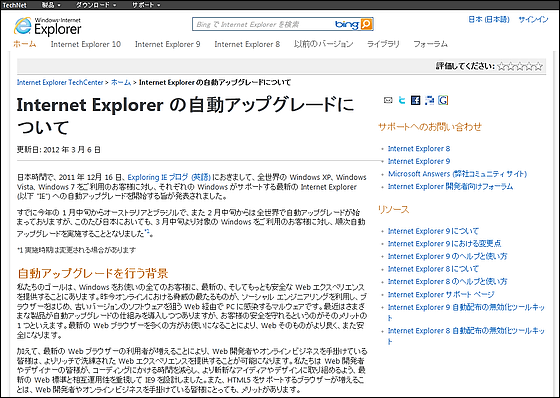The image size is (560, 398).
Task: Open Internet Explorer 8 自動配布の無効化ツールキット link
Action: [x=466, y=336]
